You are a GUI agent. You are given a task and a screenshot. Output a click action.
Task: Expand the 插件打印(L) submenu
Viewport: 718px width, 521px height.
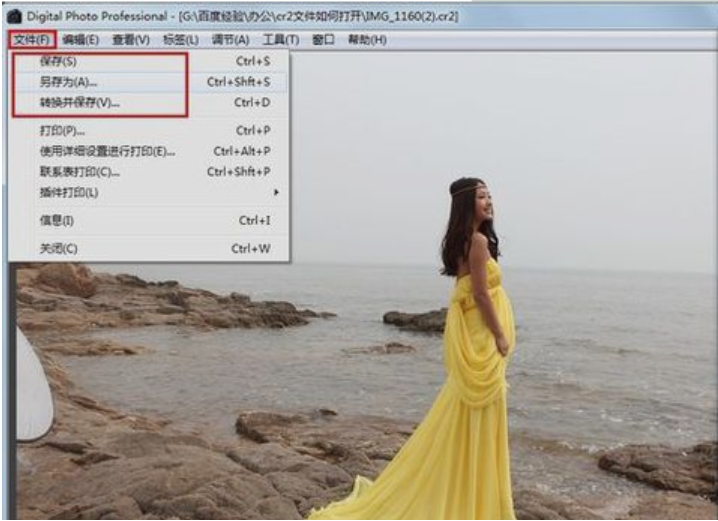click(x=149, y=193)
